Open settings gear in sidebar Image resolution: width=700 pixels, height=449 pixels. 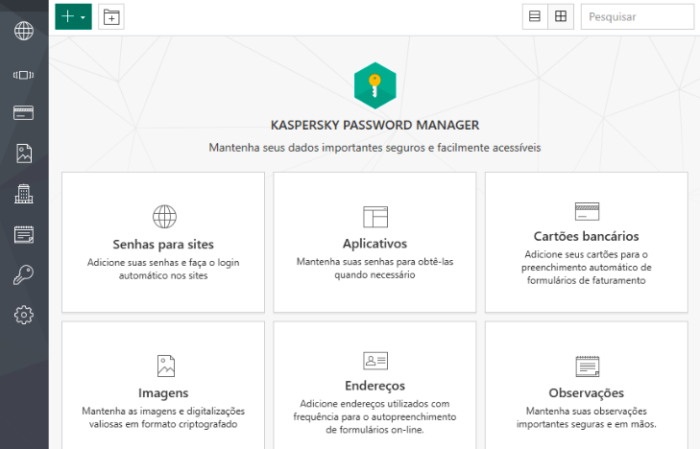(x=24, y=315)
